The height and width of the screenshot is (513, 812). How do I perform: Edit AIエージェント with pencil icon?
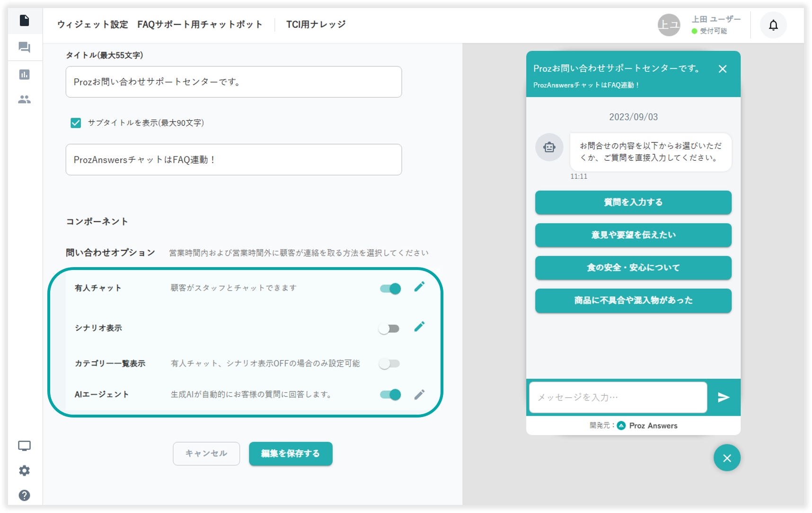pyautogui.click(x=419, y=394)
